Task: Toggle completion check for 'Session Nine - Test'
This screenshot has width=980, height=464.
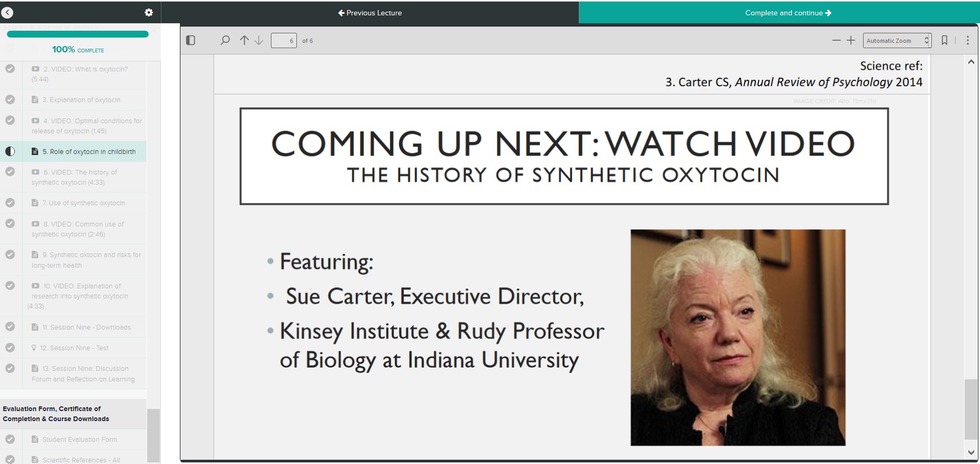Action: (x=10, y=348)
